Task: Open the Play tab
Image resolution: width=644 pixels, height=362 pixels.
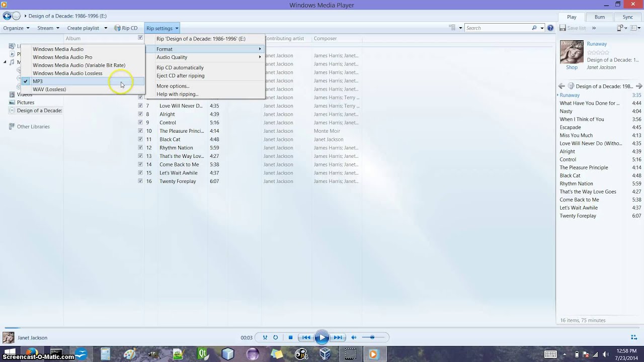Action: [x=572, y=17]
